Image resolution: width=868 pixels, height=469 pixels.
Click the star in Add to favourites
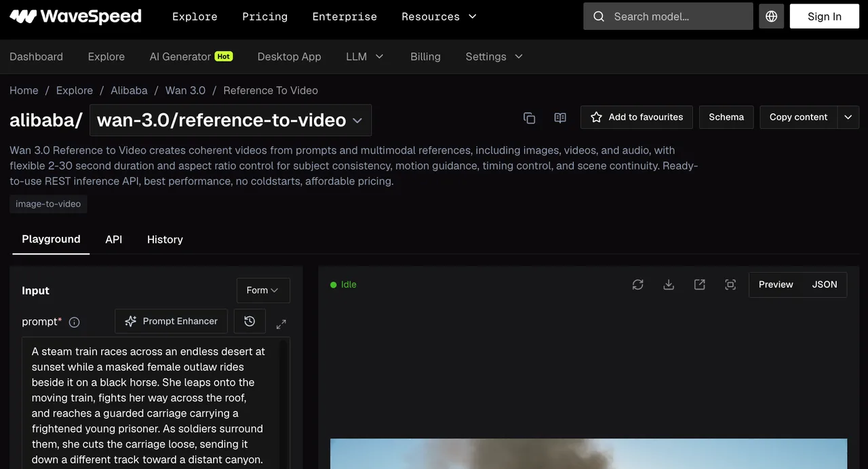pos(597,117)
